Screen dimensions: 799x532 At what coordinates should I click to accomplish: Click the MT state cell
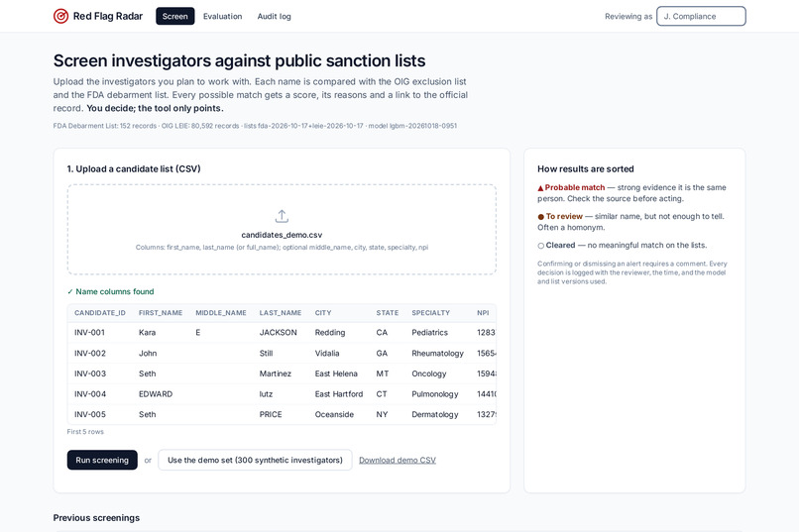[383, 373]
